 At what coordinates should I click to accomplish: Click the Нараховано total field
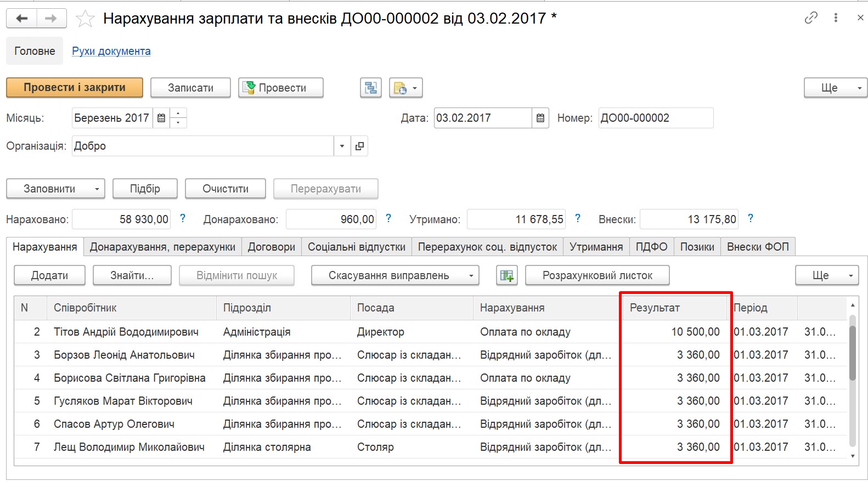pos(121,219)
